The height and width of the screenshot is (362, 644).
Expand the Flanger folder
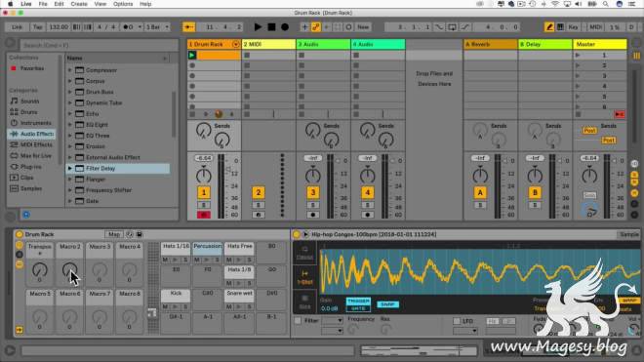pos(70,180)
